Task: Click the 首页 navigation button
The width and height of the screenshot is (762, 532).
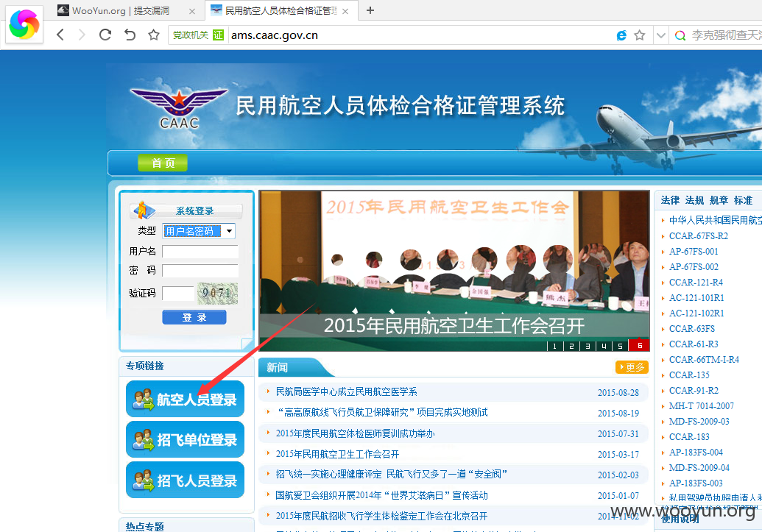Action: point(163,163)
